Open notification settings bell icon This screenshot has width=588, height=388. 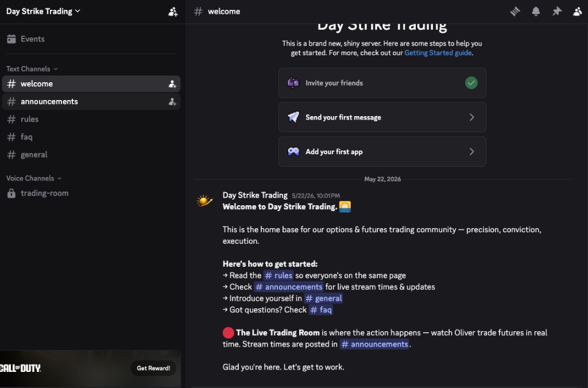pos(536,11)
